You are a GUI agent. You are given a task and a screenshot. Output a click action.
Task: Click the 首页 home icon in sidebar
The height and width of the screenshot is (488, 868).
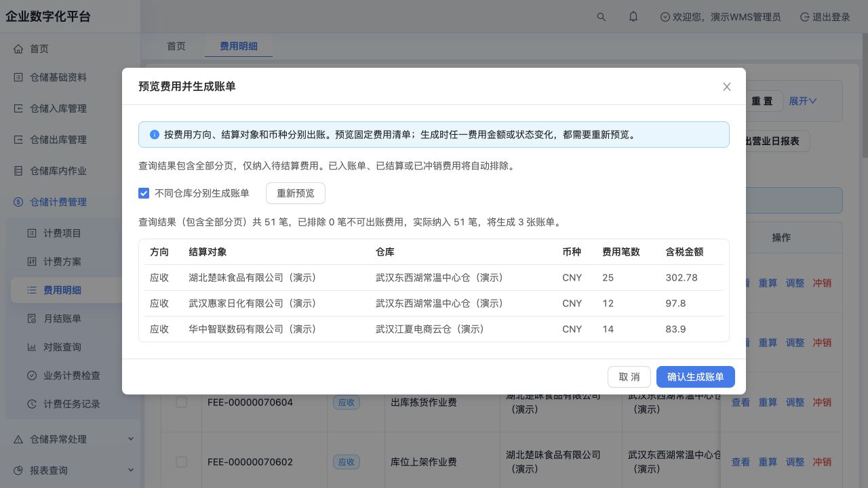point(18,49)
